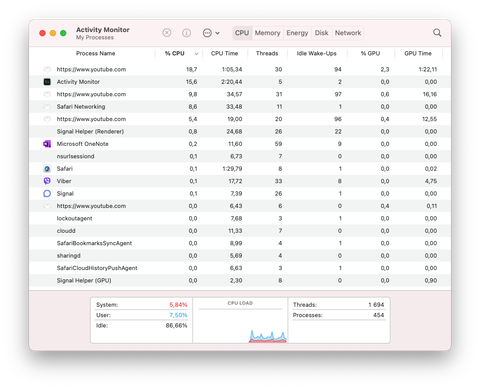Click the Microsoft OneNote icon
Viewport: 480px width, 389px height.
47,144
